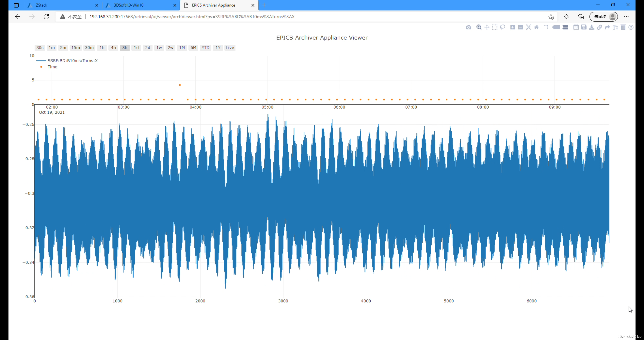Reset axes with the home icon
Image resolution: width=644 pixels, height=340 pixels.
pyautogui.click(x=536, y=27)
